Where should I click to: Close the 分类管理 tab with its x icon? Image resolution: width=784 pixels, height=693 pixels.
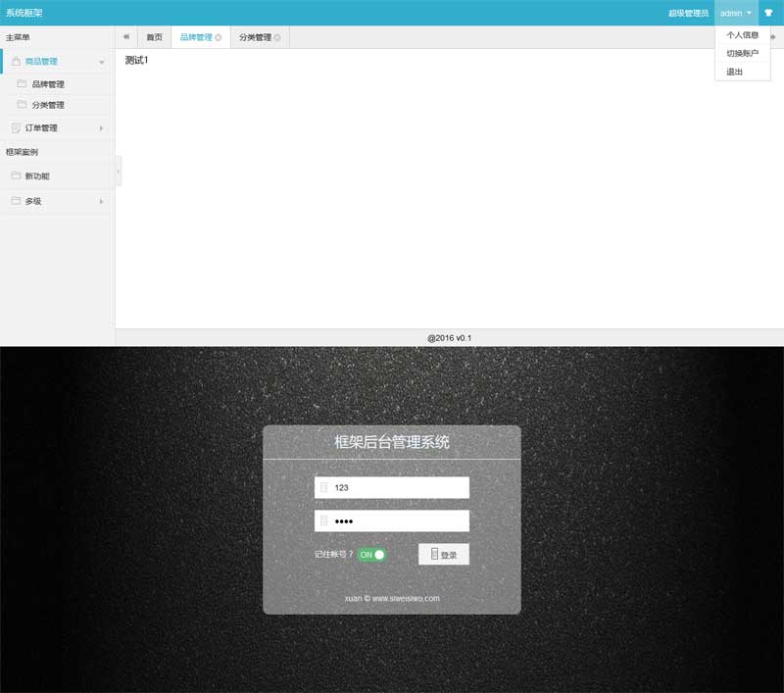pos(277,37)
